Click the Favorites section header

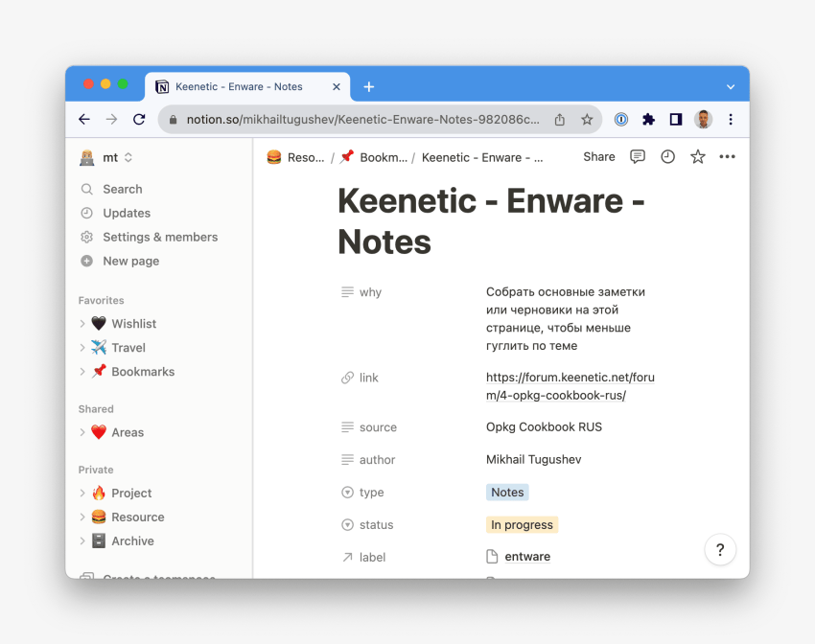tap(101, 300)
